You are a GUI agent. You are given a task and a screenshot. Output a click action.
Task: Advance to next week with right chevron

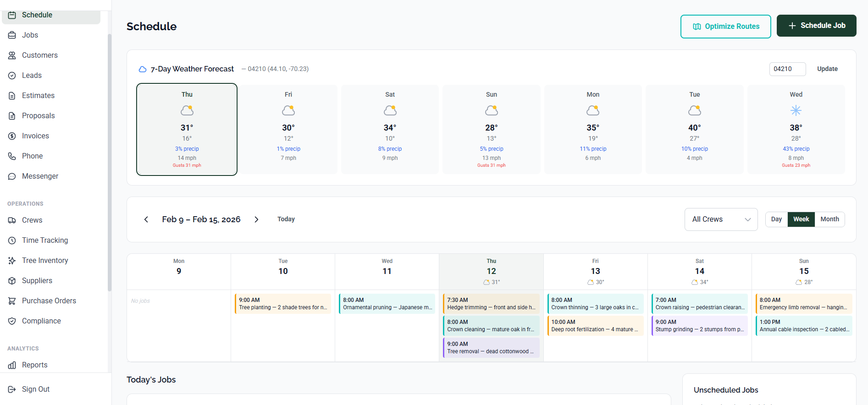click(256, 219)
